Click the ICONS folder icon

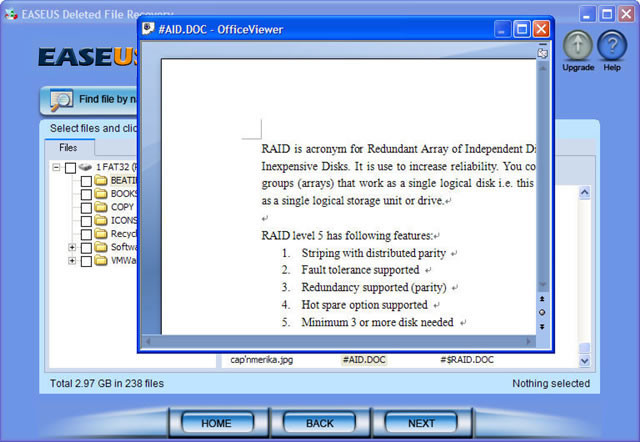point(101,220)
